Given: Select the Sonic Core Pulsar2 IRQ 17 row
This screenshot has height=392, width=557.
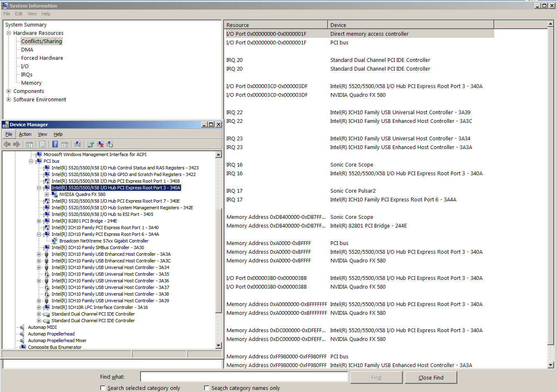Looking at the screenshot, I should pos(360,191).
